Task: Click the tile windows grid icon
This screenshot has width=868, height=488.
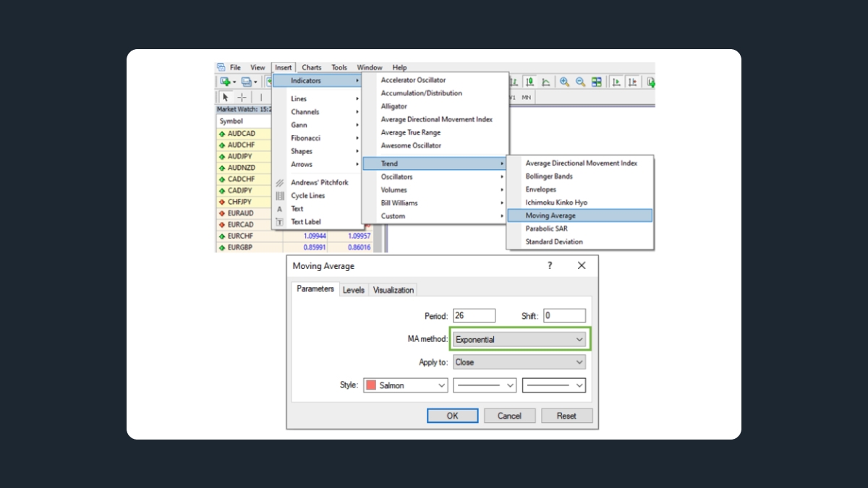Action: pos(597,82)
